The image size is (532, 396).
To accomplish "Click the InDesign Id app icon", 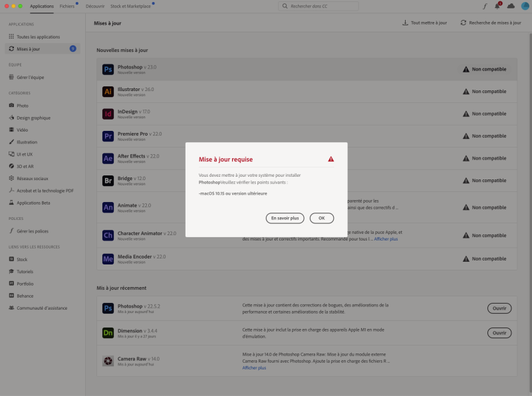I will pos(108,114).
